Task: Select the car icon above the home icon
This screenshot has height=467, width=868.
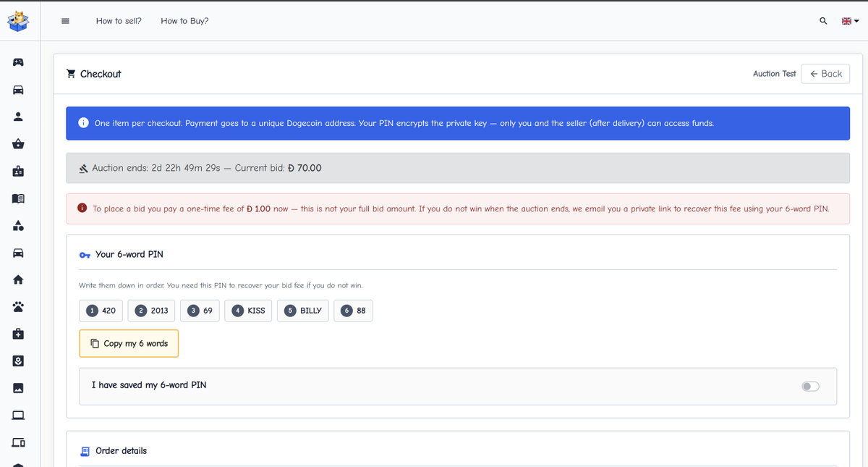Action: tap(18, 253)
